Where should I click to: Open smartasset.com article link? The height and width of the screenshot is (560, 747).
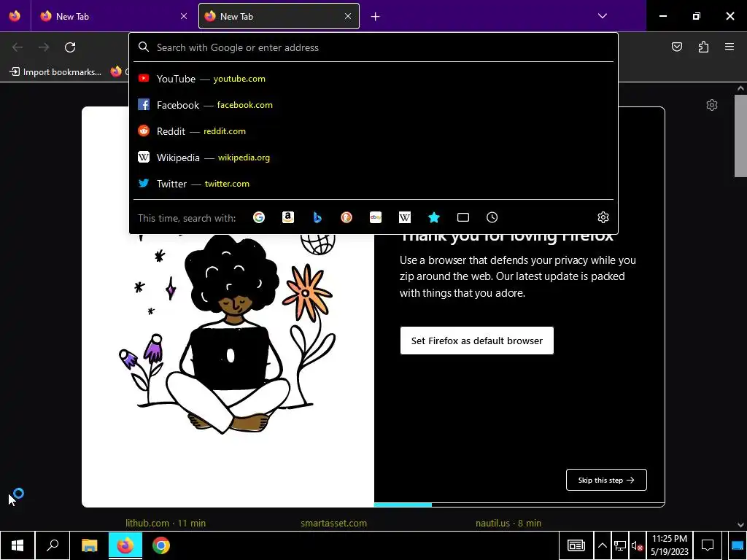click(x=333, y=523)
